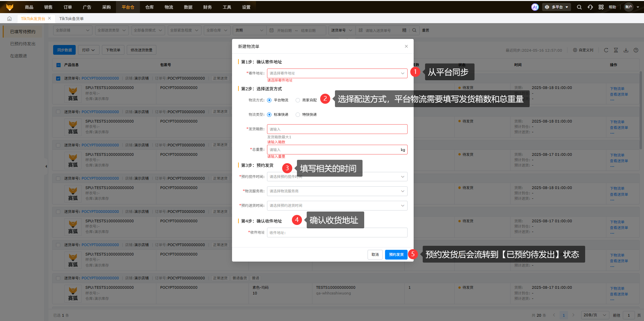Choose the 平台物流 radio option
Image resolution: width=644 pixels, height=321 pixels.
tap(269, 100)
